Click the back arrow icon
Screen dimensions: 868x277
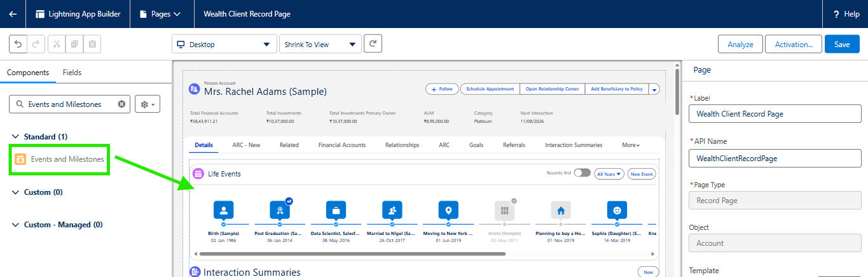pyautogui.click(x=13, y=14)
